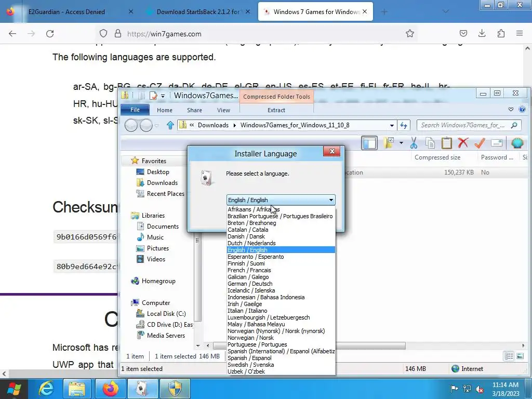Click the Explorer search magnifier icon
The width and height of the screenshot is (532, 399).
point(514,125)
